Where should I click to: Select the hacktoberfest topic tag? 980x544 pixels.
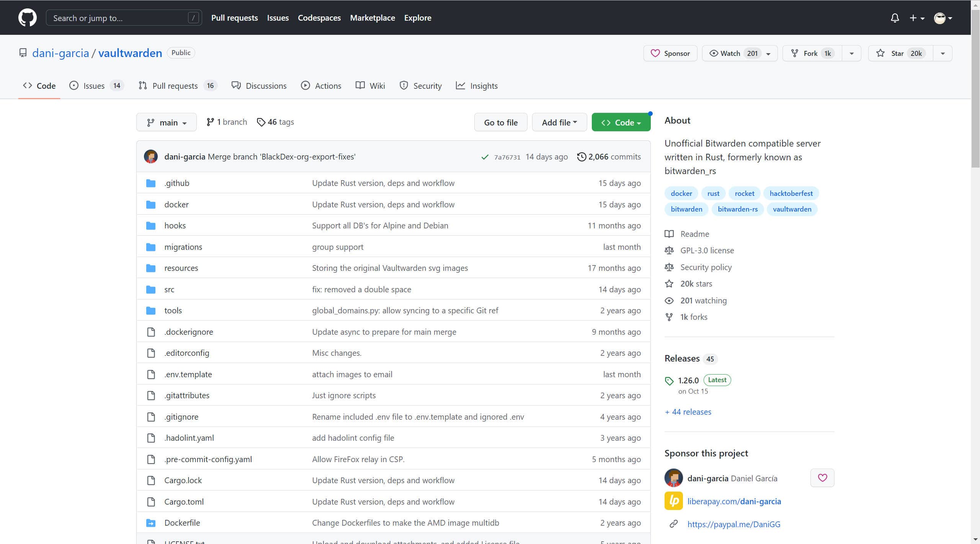(791, 194)
